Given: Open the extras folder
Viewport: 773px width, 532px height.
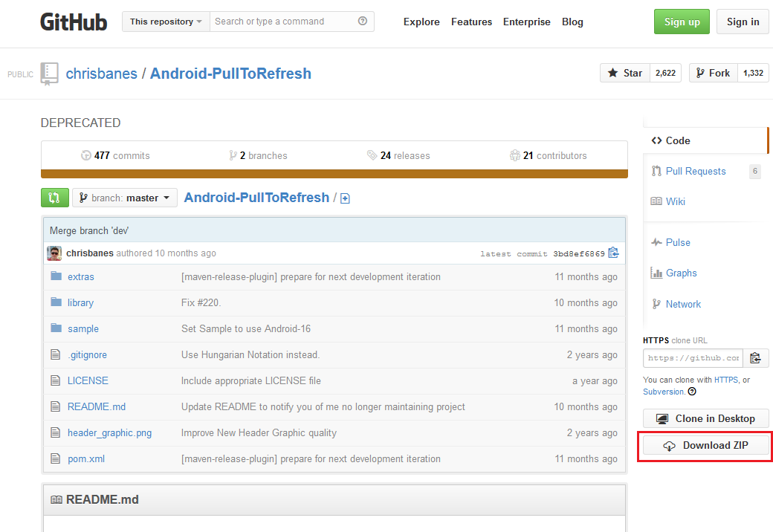Looking at the screenshot, I should pyautogui.click(x=81, y=276).
